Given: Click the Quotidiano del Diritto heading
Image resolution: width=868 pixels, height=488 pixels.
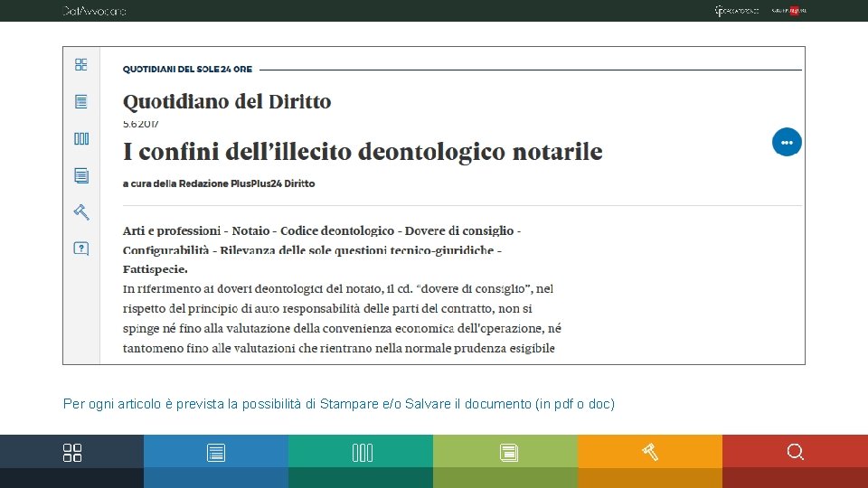Looking at the screenshot, I should (x=227, y=102).
